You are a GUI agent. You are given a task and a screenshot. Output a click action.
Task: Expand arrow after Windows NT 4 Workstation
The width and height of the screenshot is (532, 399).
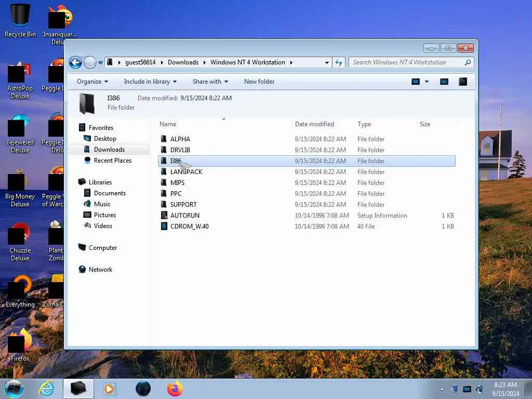[291, 62]
